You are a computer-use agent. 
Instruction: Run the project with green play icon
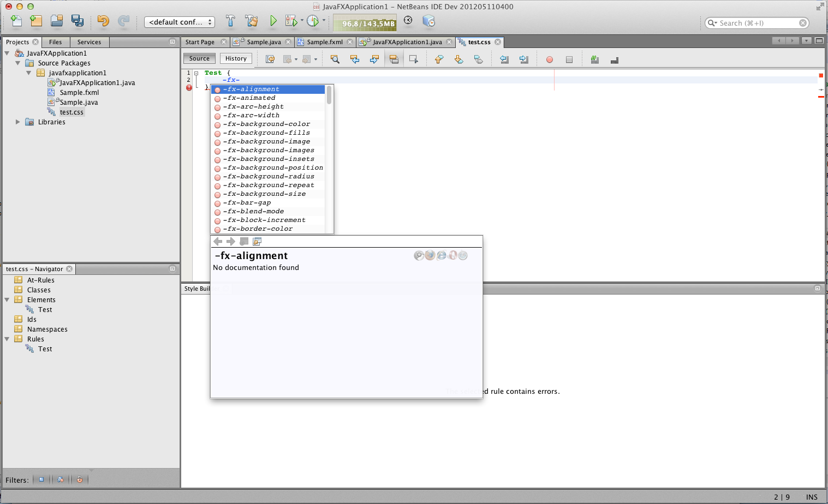point(273,21)
